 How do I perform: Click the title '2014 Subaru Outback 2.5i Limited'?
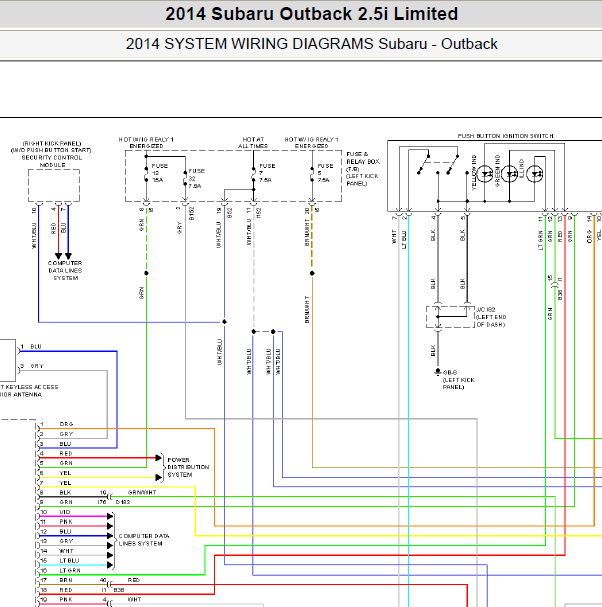[x=312, y=14]
